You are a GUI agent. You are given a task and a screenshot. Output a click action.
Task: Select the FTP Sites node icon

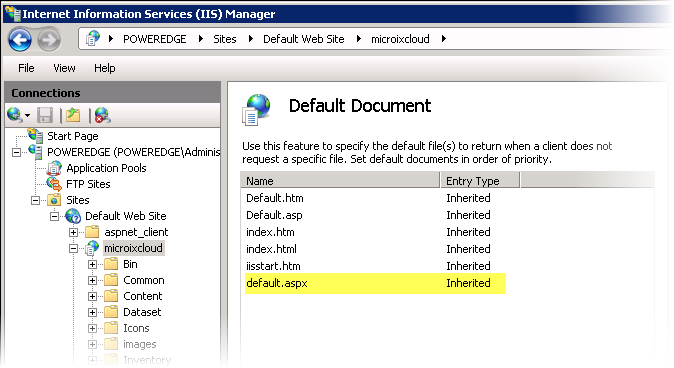54,184
